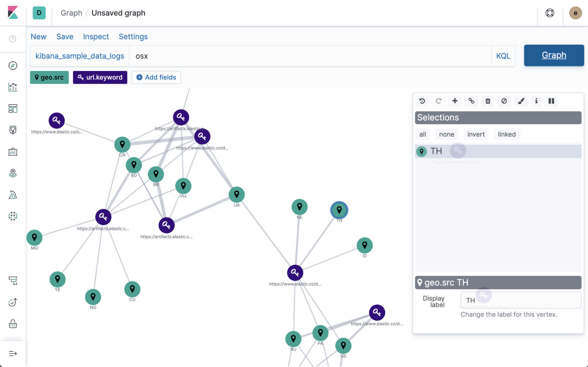The width and height of the screenshot is (588, 367).
Task: Redo the last graph action
Action: coord(439,101)
